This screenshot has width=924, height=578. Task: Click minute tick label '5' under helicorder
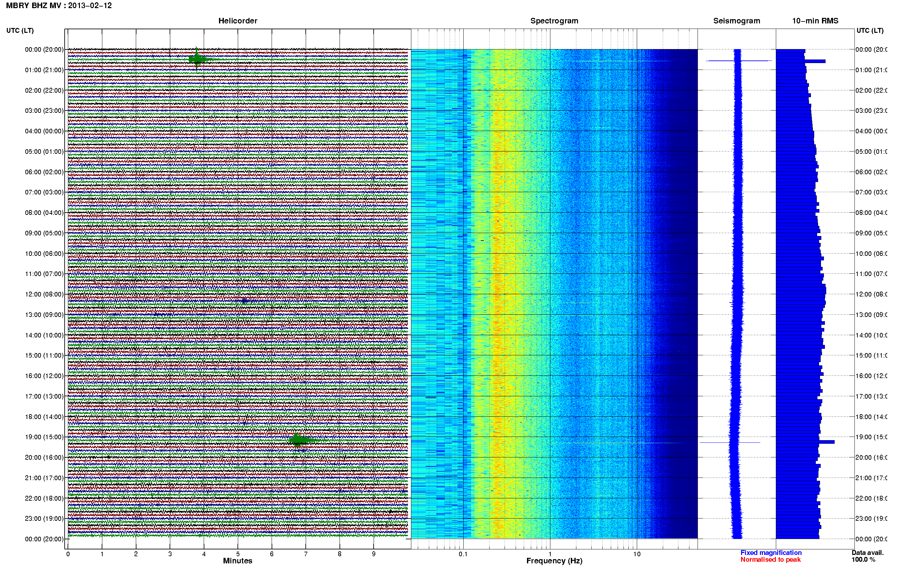click(238, 554)
